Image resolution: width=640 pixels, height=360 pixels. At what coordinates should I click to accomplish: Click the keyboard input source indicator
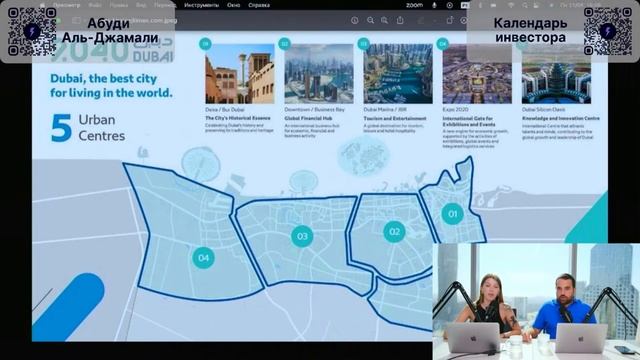coord(464,5)
